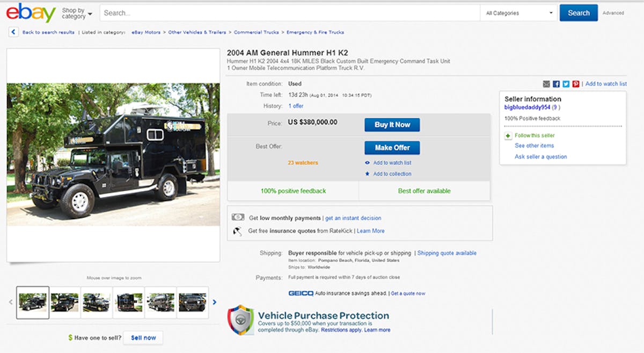Open the Ask seller a question link
Viewport: 644px width, 353px height.
click(540, 157)
